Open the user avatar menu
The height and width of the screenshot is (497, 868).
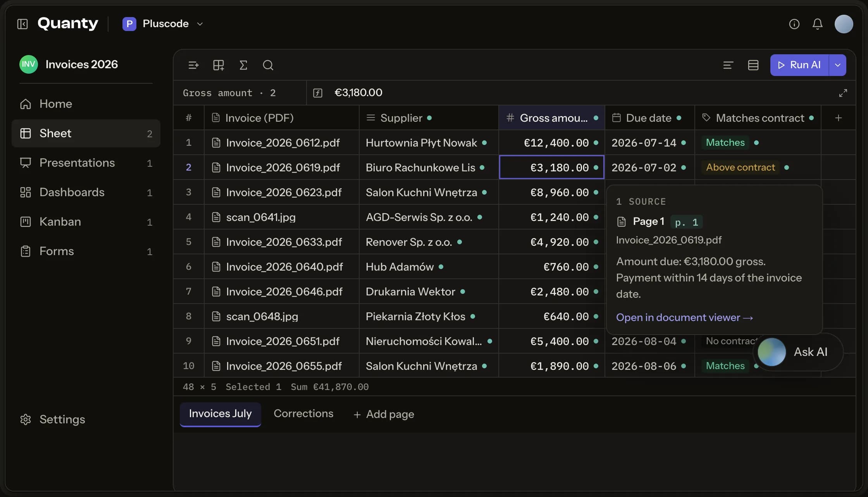pyautogui.click(x=844, y=24)
